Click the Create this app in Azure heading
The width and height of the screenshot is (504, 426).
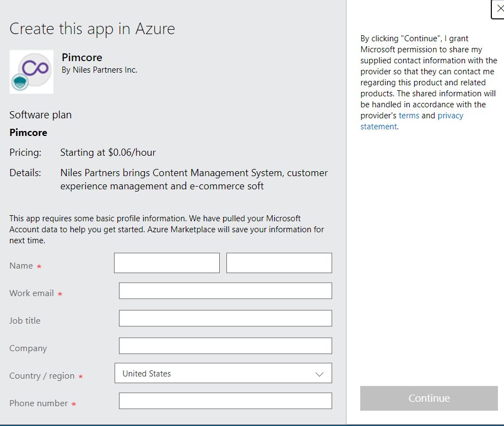coord(92,29)
